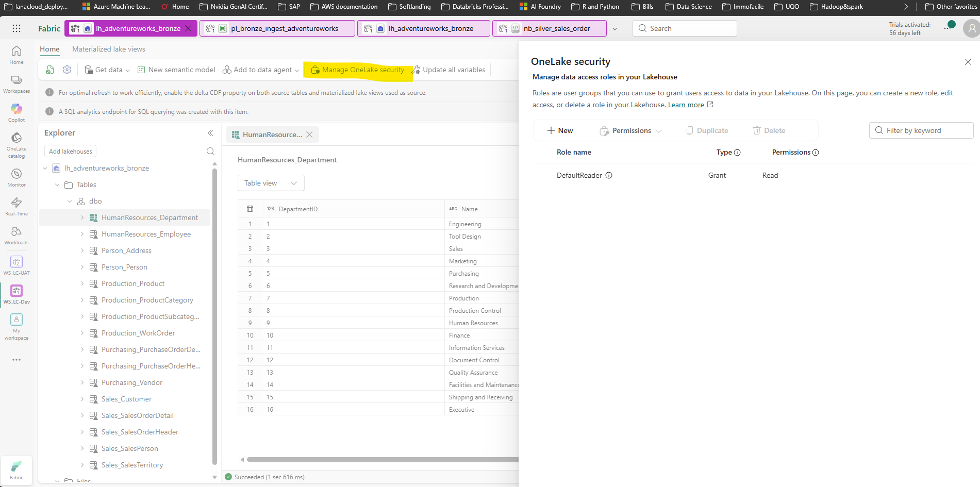Open the Table view dropdown
The height and width of the screenshot is (487, 980).
(x=271, y=183)
